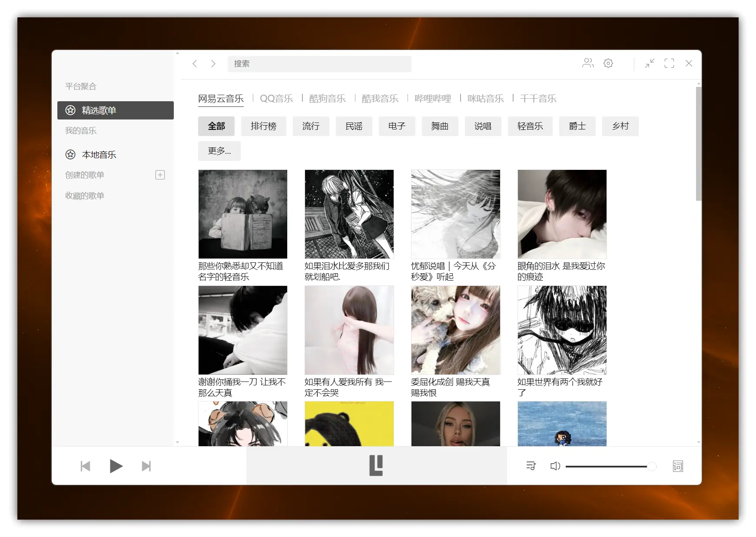Open the 委屈化成剑 playlist cover
The image size is (756, 537).
[x=456, y=330]
